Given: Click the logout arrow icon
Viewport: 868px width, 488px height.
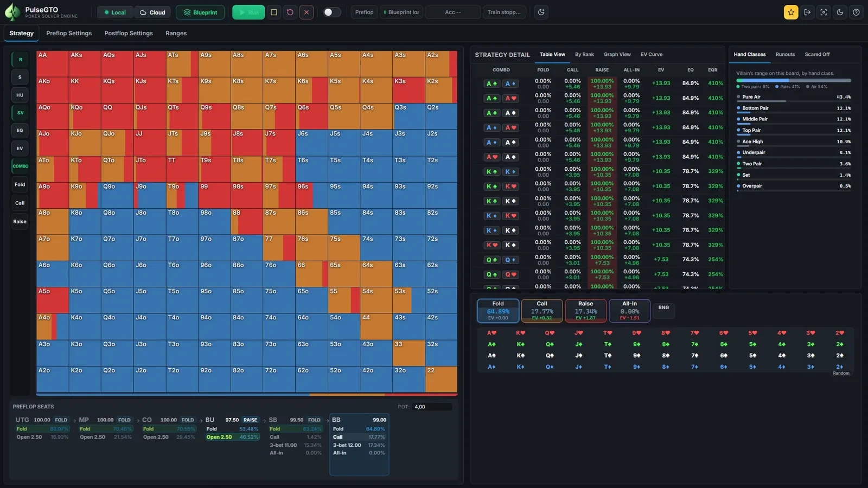Looking at the screenshot, I should (x=807, y=12).
